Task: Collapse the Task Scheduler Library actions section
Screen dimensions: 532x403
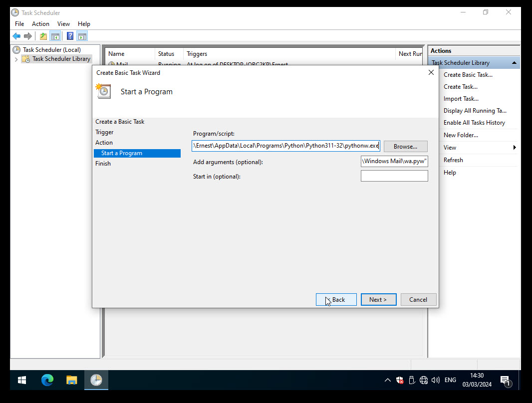Action: point(514,63)
